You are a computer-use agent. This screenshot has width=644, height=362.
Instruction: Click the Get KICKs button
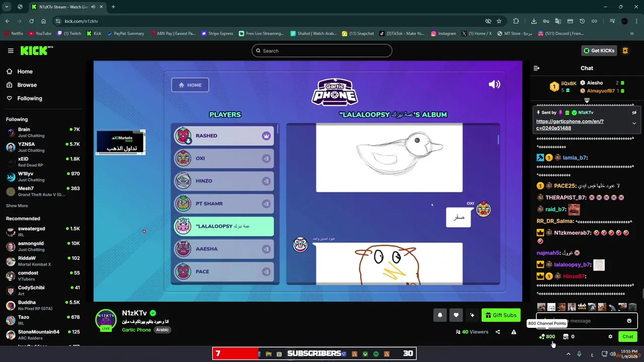599,51
